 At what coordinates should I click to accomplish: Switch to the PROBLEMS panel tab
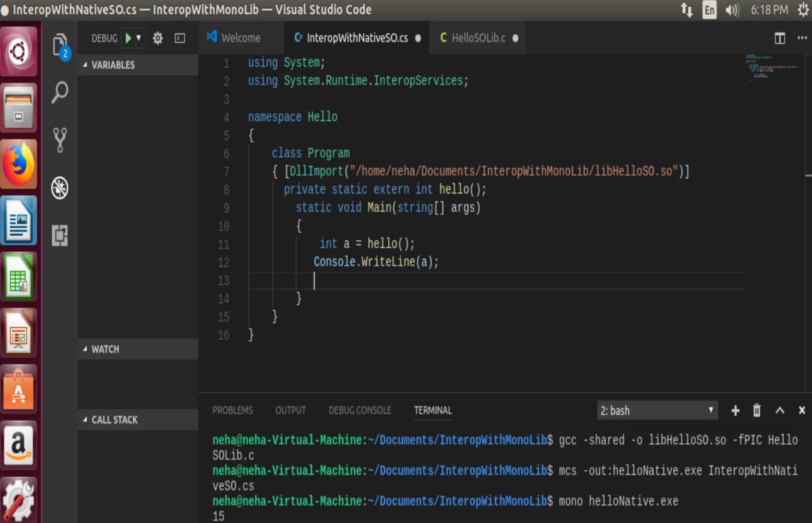[x=233, y=410]
